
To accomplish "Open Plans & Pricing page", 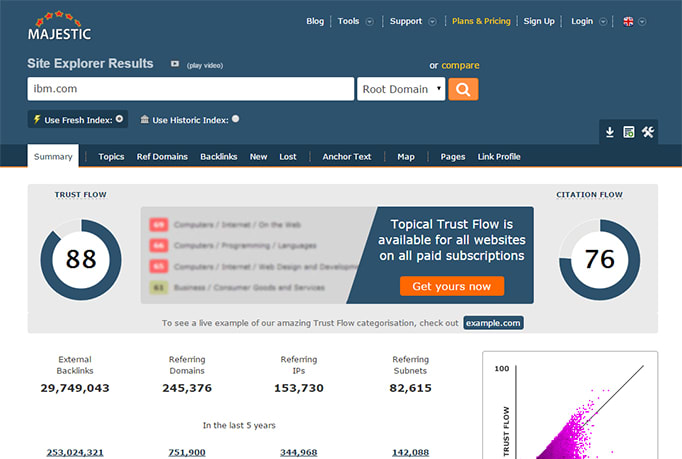I will [481, 21].
